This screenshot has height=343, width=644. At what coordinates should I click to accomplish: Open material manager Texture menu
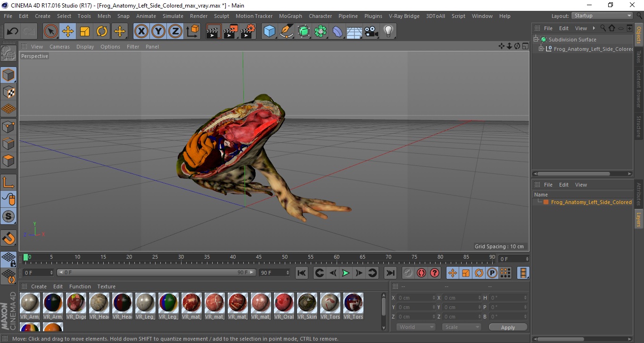click(106, 286)
